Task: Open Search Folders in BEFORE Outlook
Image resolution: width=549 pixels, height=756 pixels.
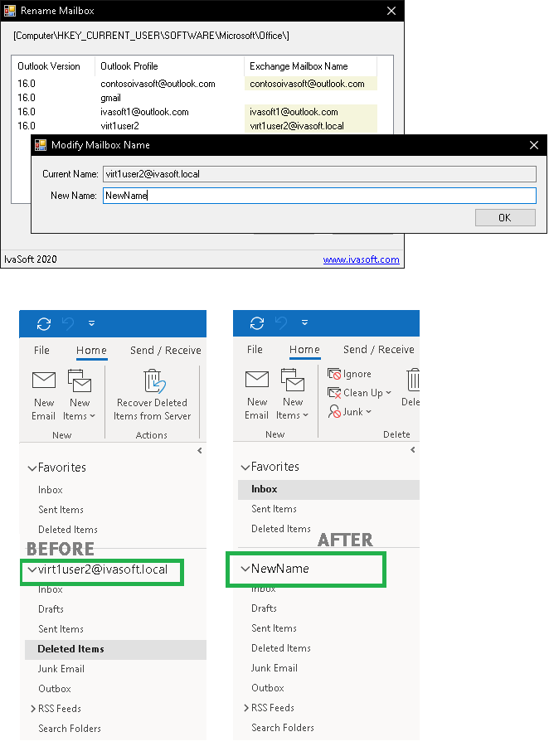Action: click(70, 729)
